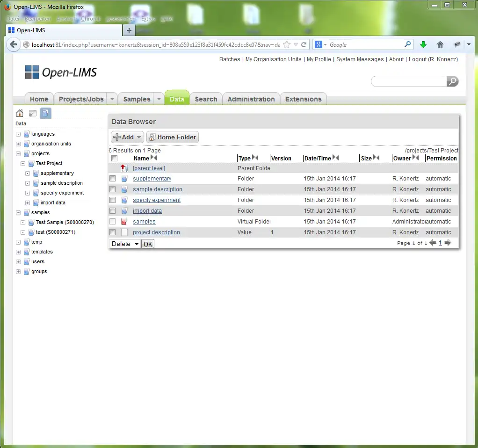
Task: Collapse projects tree node
Action: [18, 153]
